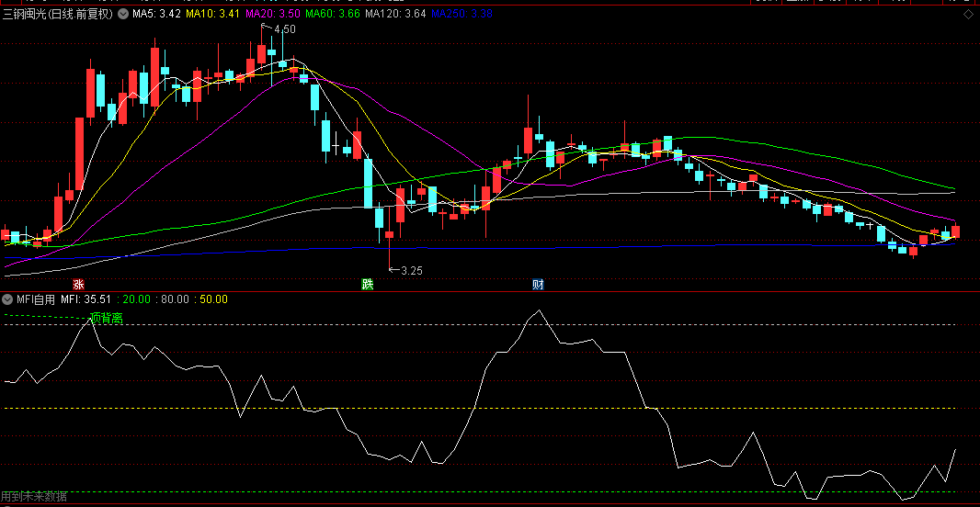Image resolution: width=980 pixels, height=507 pixels.
Task: Click the 80.00 level value
Action: (x=175, y=299)
